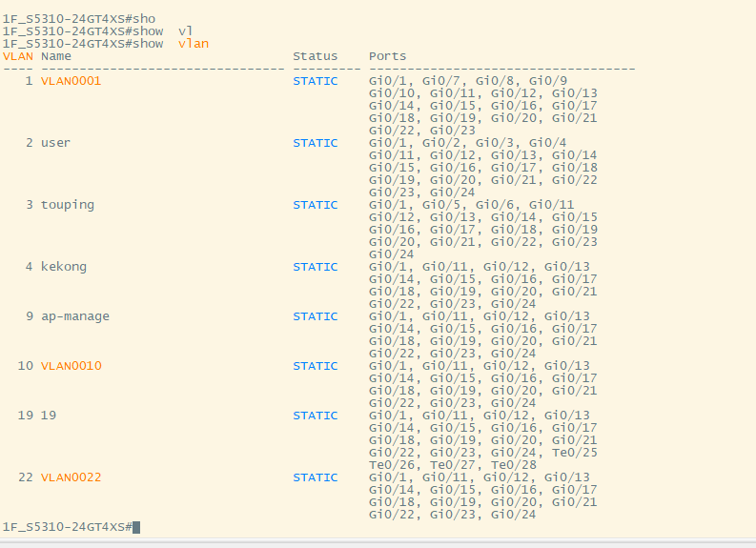Click STATIC status in the touping row
The width and height of the screenshot is (756, 548).
[x=316, y=205]
